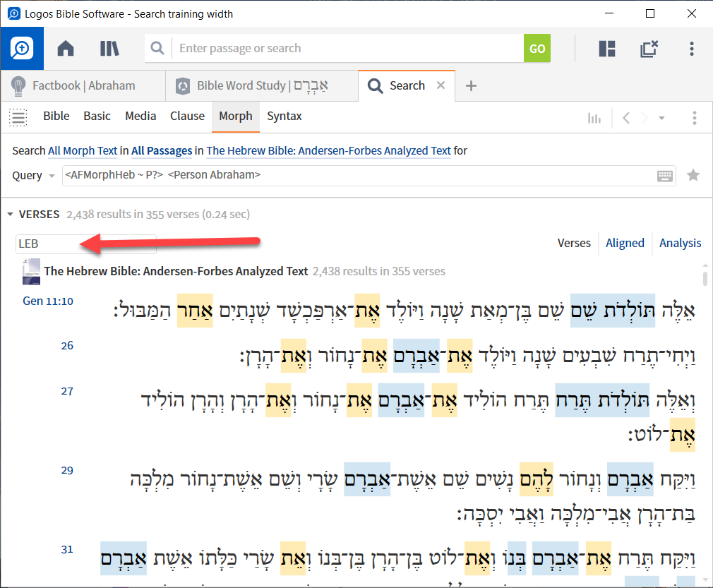Click the Andersen-Forbes Analyzed Text results heading

click(176, 272)
